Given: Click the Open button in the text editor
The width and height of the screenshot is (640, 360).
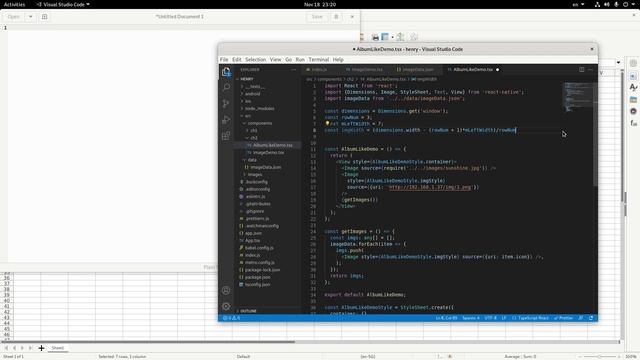Looking at the screenshot, I should tap(13, 17).
